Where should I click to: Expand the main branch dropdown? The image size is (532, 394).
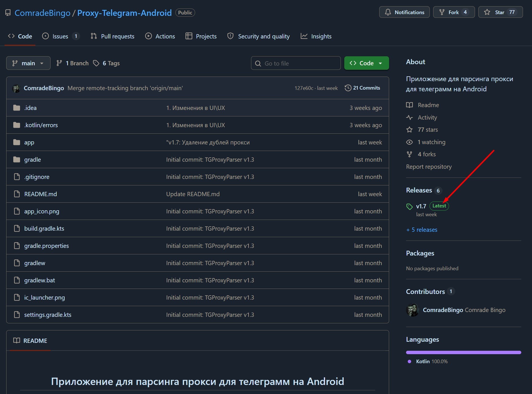coord(28,63)
